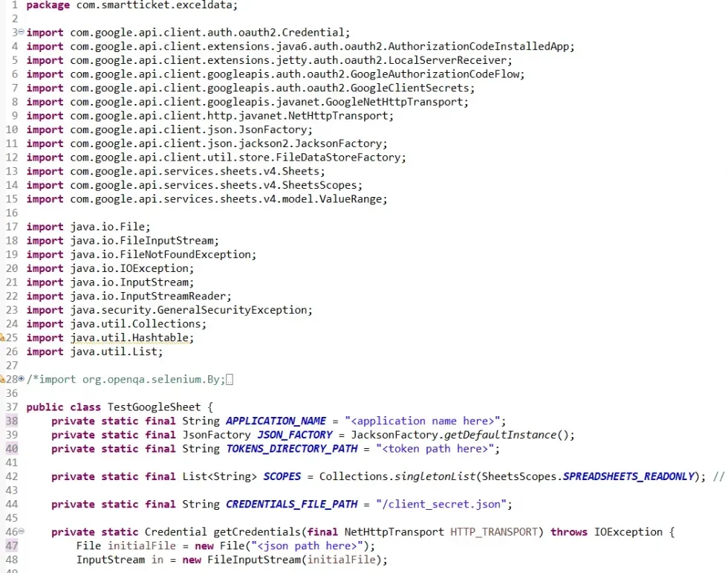Click the "<application name here>" string literal
728x573 pixels.
(x=423, y=421)
